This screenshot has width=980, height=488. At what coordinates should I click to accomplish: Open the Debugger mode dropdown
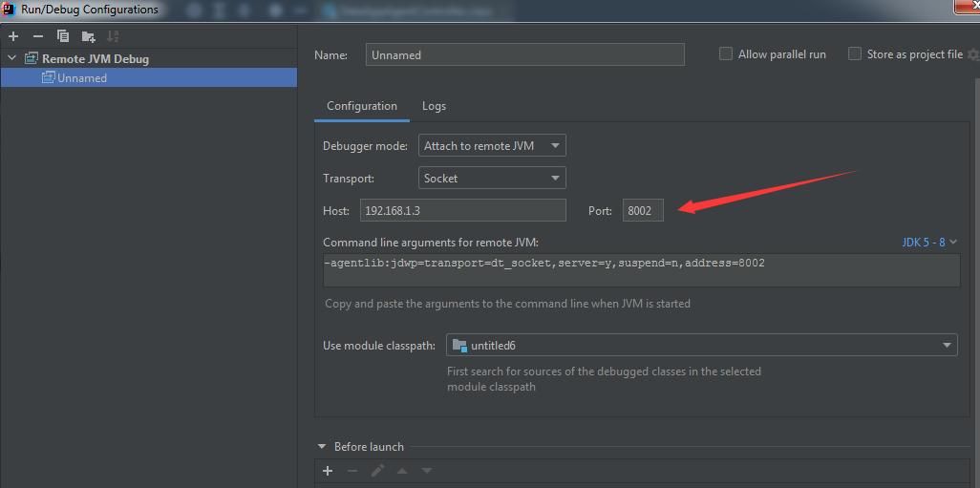click(x=492, y=145)
